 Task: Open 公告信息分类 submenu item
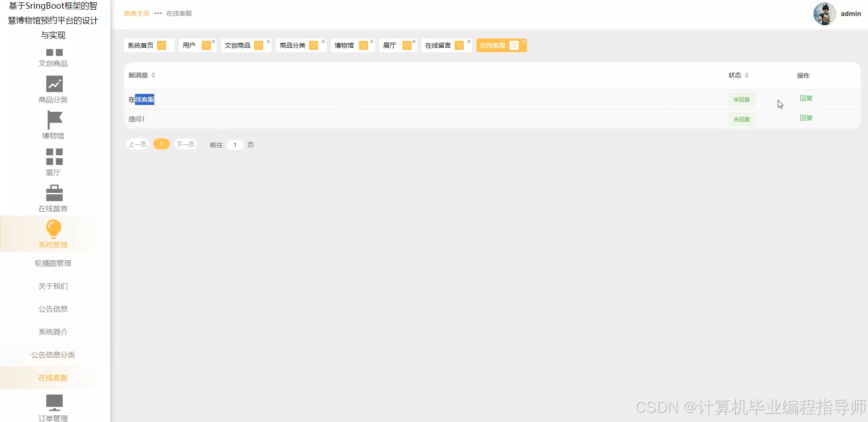click(x=53, y=355)
